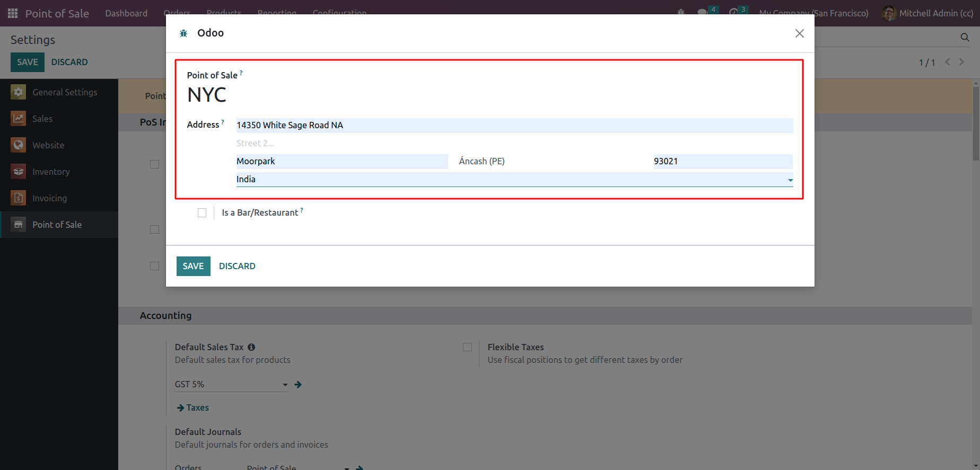980x470 pixels.
Task: Click the 1 / 1 pager counter
Action: tap(927, 63)
